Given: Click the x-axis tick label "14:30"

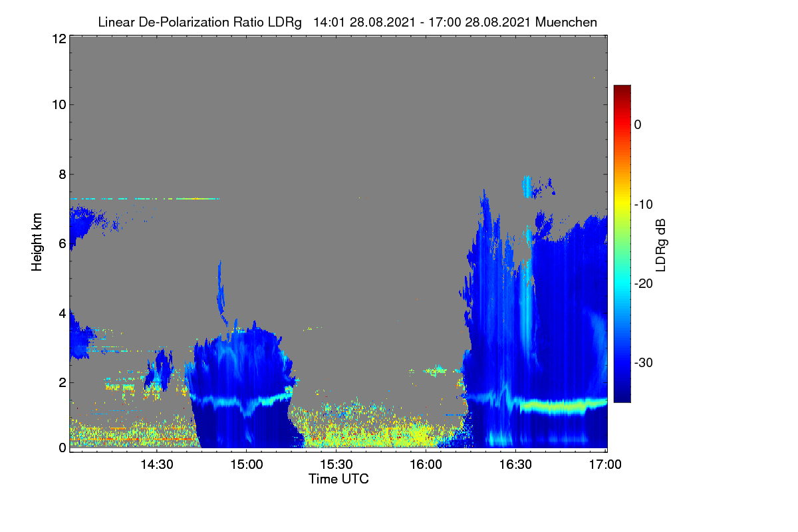Looking at the screenshot, I should pos(157,465).
